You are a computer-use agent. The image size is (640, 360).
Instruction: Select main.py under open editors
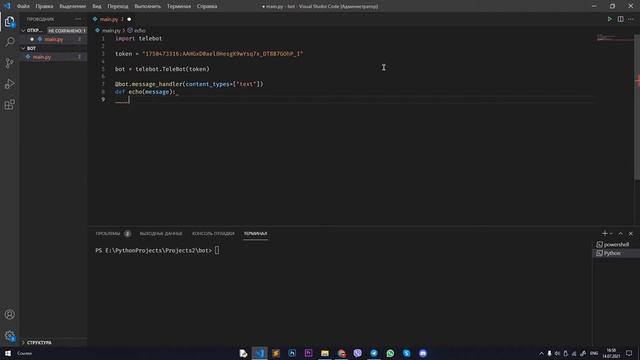tap(54, 39)
